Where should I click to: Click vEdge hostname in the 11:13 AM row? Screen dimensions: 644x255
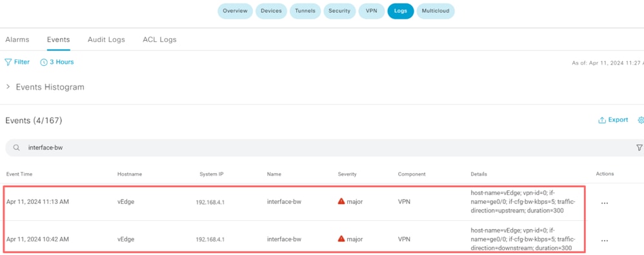point(126,201)
